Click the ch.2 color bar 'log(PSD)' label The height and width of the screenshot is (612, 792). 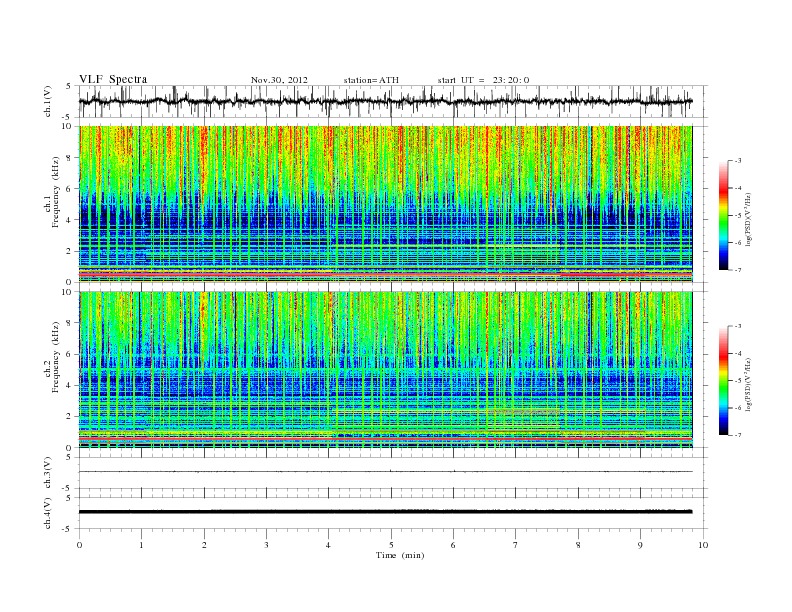pos(749,384)
